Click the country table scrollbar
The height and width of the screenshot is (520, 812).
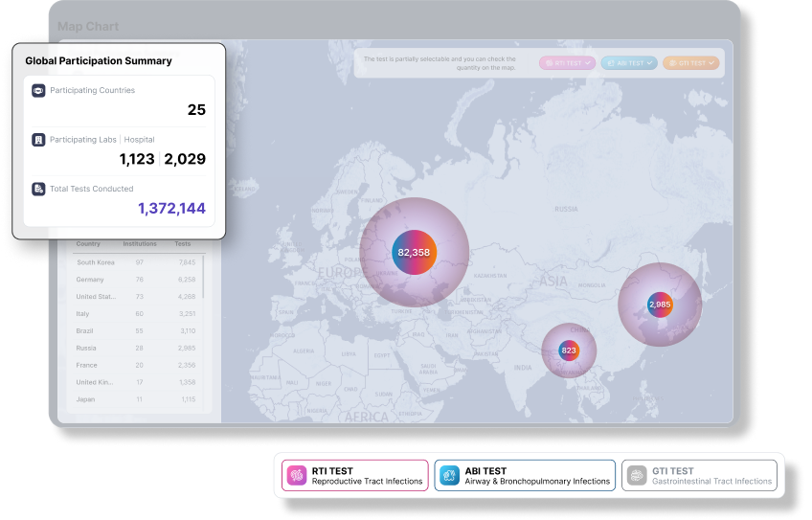click(203, 277)
